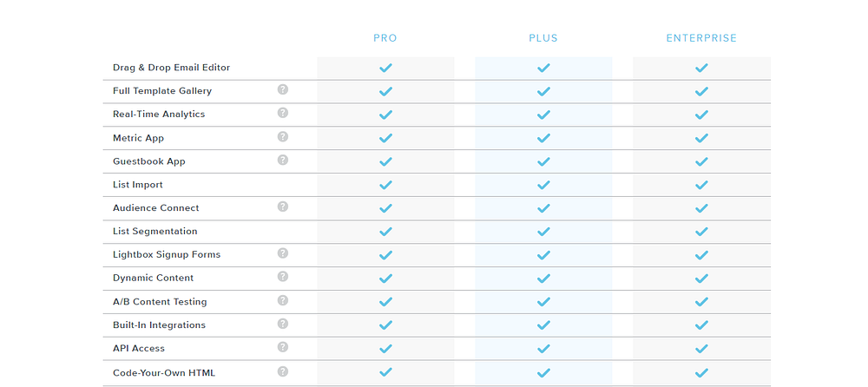Select the PRO plan column header

tap(385, 38)
